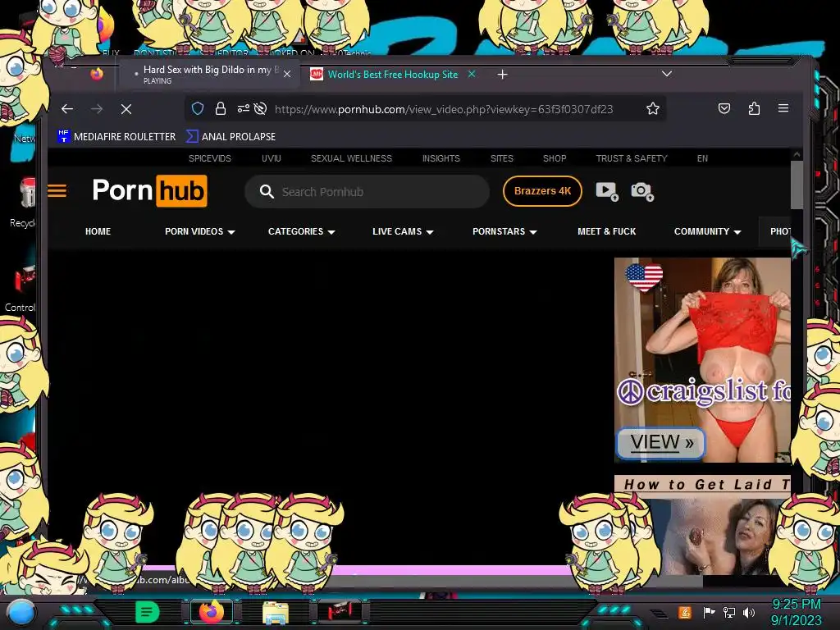List all tabs with the chevron arrow
The width and height of the screenshot is (840, 630).
(x=666, y=73)
